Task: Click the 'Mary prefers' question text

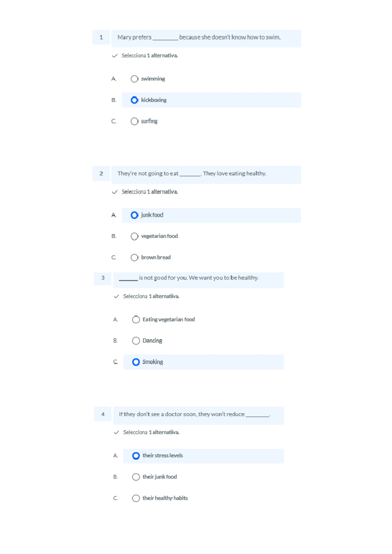Action: 199,38
